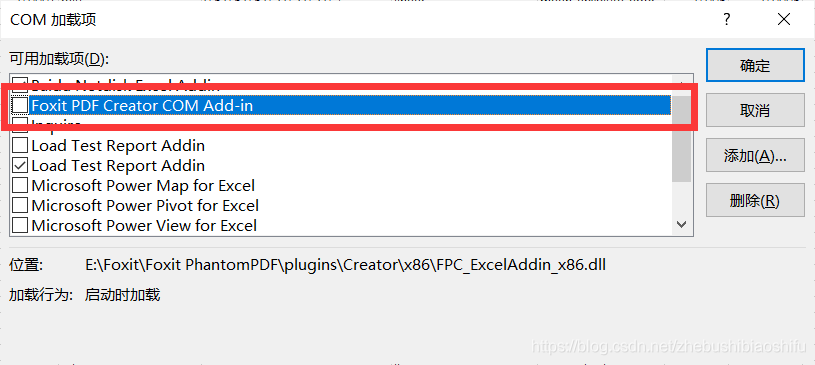Click the 取消 button

click(755, 111)
